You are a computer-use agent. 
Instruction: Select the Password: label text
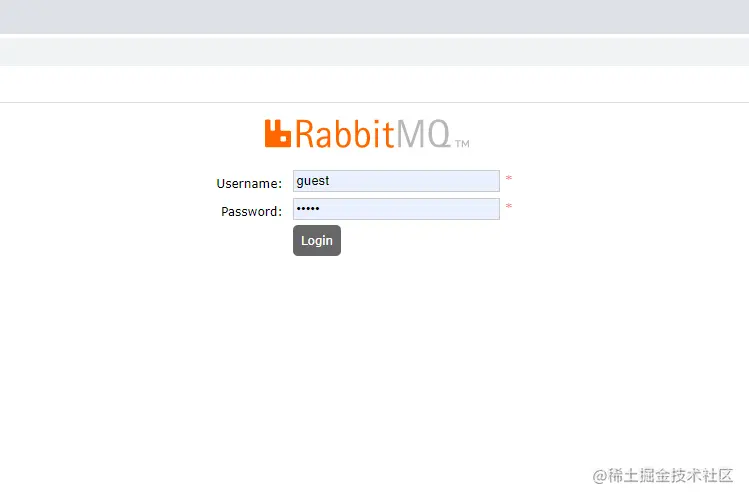pos(251,212)
